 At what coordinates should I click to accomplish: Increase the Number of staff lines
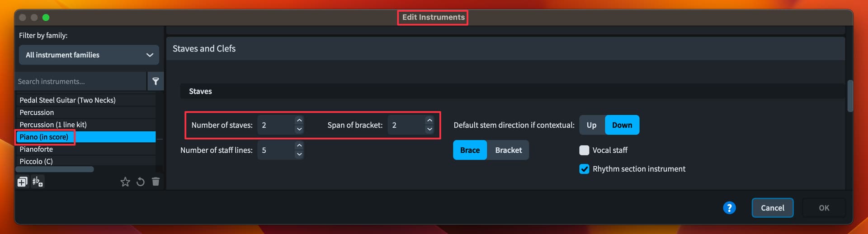pos(299,145)
